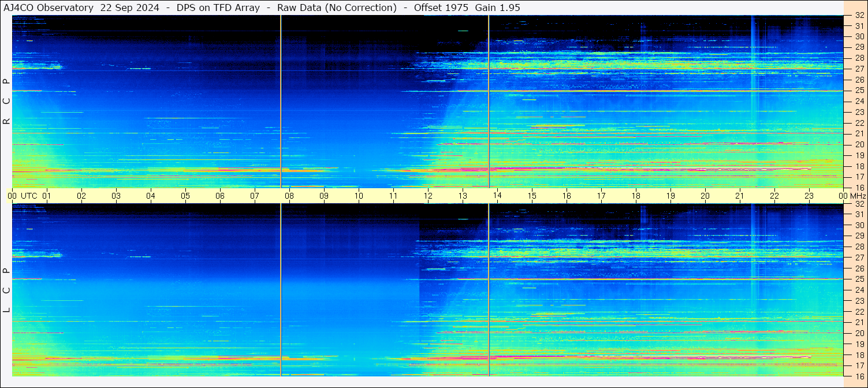868x388 pixels.
Task: Click 'Raw Data (No Correction)' header text
Action: (x=337, y=8)
